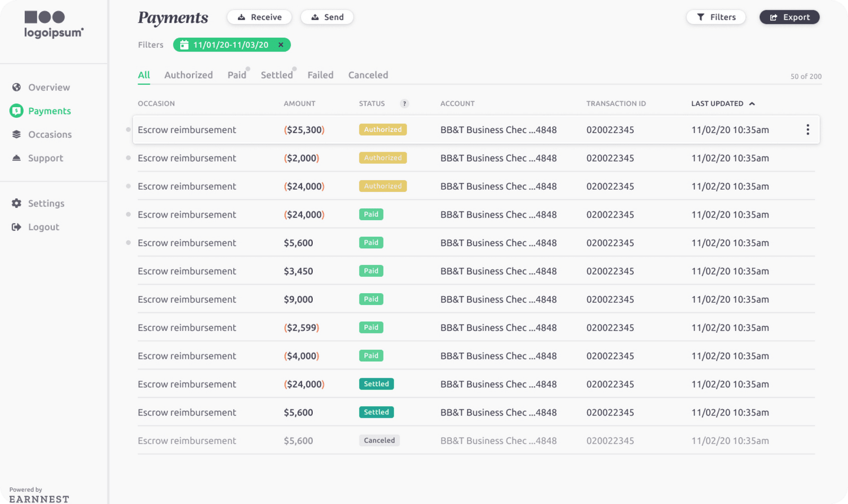Screen dimensions: 848x504
Task: Select the ($4,000) amount
Action: tap(302, 356)
